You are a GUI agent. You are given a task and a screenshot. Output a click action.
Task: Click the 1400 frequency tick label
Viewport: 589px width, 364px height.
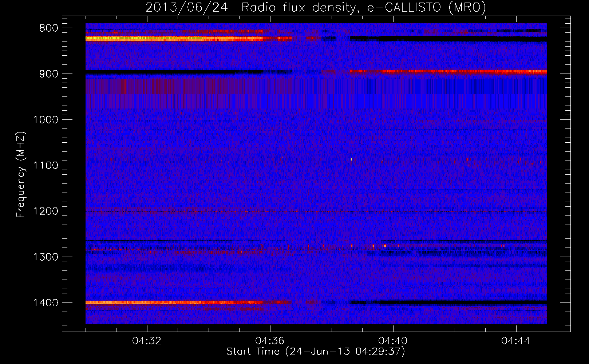tap(46, 303)
